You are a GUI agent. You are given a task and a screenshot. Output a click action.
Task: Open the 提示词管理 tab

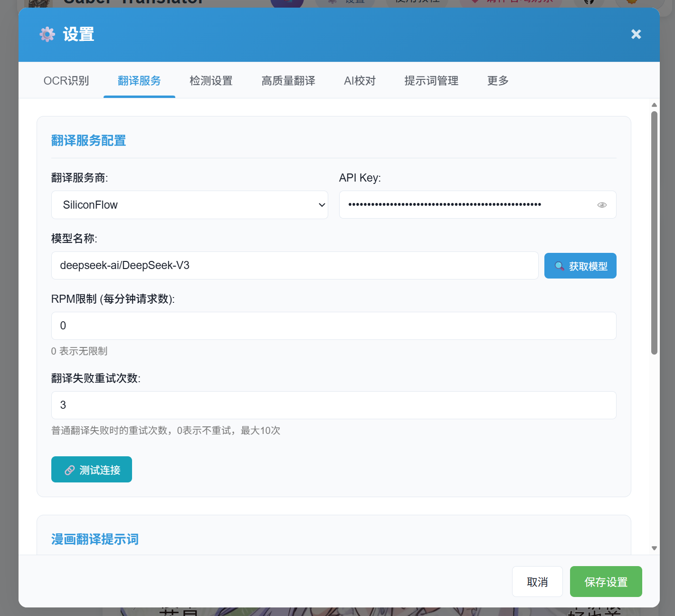coord(431,81)
